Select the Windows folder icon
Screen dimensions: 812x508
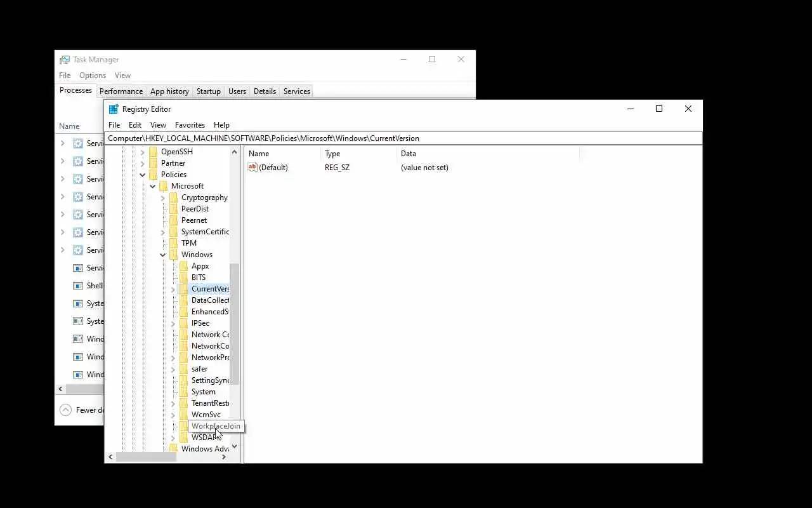coord(173,255)
